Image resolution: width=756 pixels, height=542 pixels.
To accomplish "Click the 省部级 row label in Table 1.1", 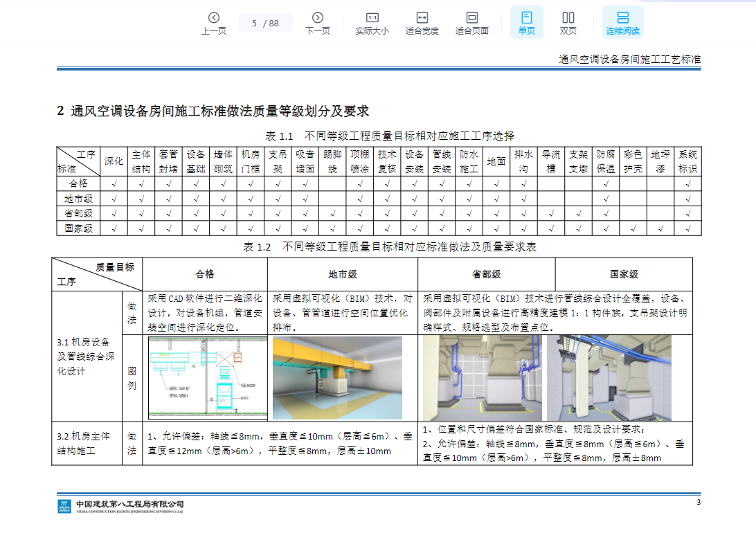I will (x=79, y=213).
